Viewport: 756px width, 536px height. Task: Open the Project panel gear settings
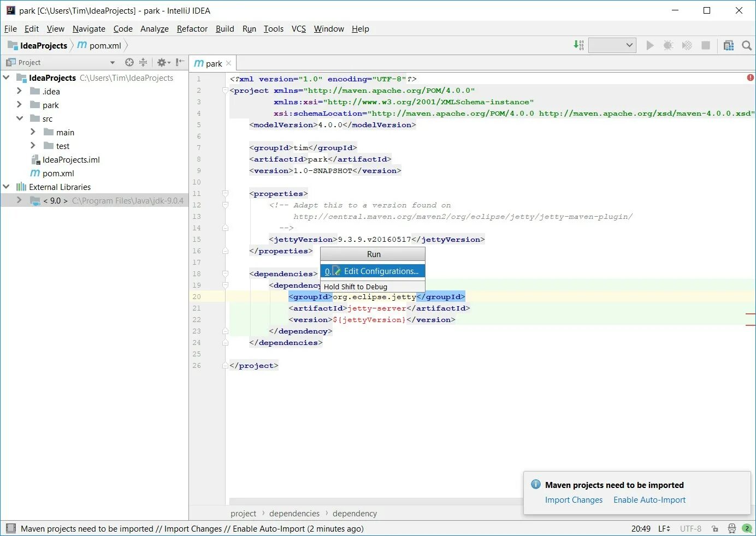(x=163, y=62)
